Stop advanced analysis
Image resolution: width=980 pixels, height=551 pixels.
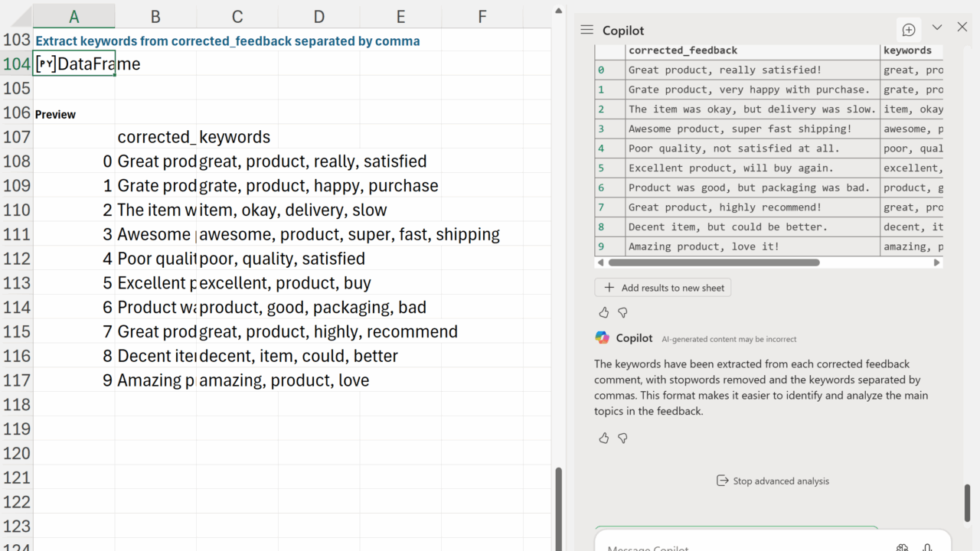point(772,481)
